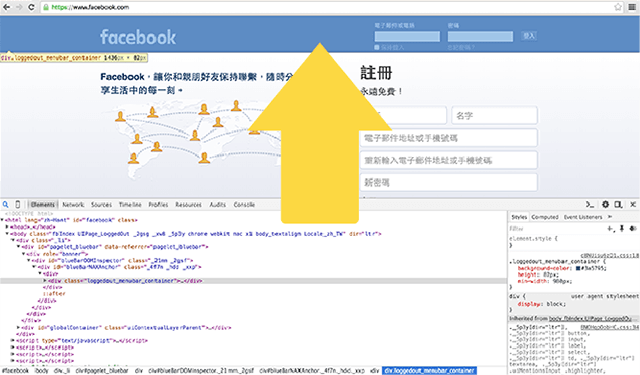Viewport: 640px width, 375px height.
Task: Select the Computed sidebar tab
Action: click(x=544, y=217)
